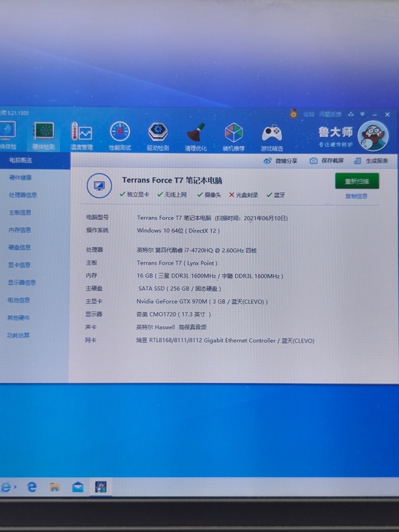Select the 硬盘信息 sidebar item
Image resolution: width=399 pixels, height=532 pixels.
(19, 247)
